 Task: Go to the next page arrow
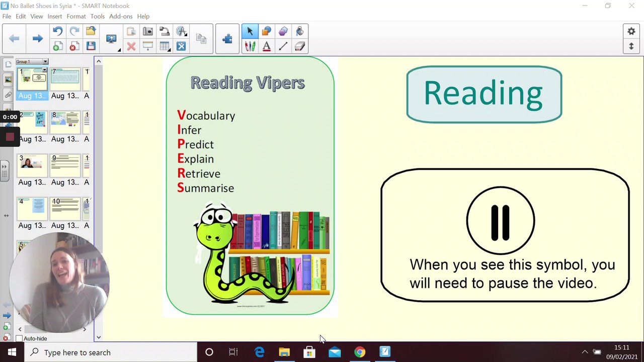pyautogui.click(x=37, y=39)
